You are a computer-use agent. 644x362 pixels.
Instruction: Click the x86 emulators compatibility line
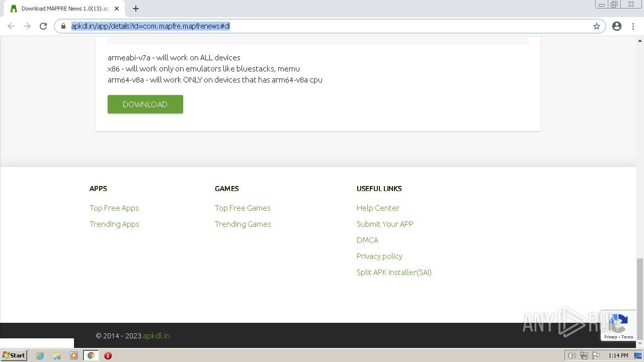(x=204, y=68)
